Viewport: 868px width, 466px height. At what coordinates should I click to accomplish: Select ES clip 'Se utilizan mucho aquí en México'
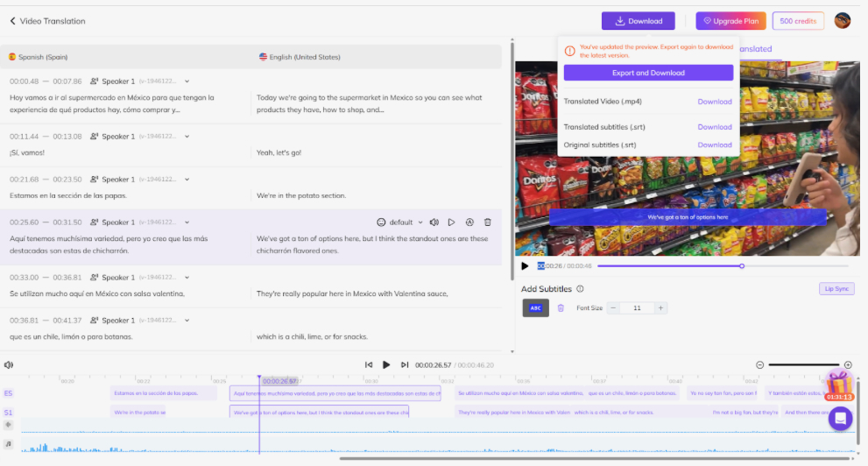click(519, 393)
